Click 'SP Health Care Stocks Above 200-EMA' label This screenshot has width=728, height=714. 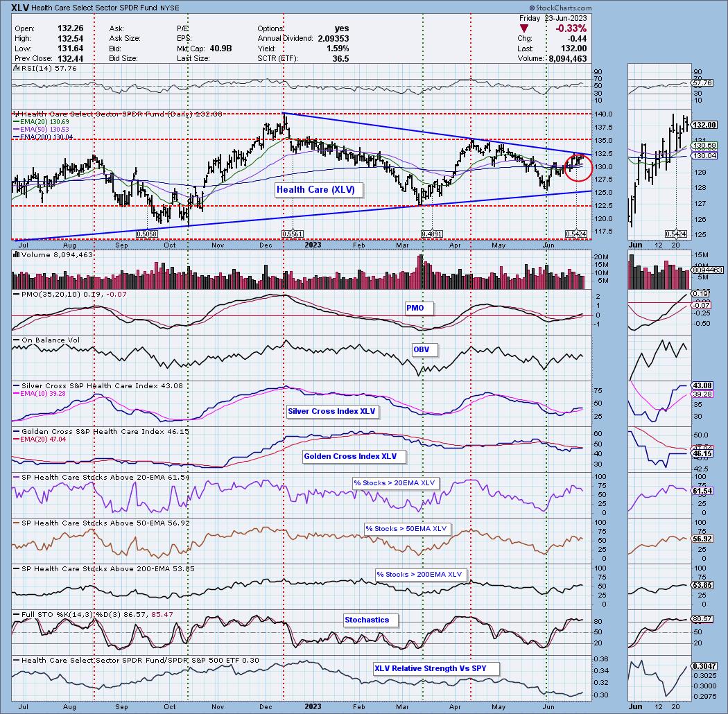coord(104,568)
